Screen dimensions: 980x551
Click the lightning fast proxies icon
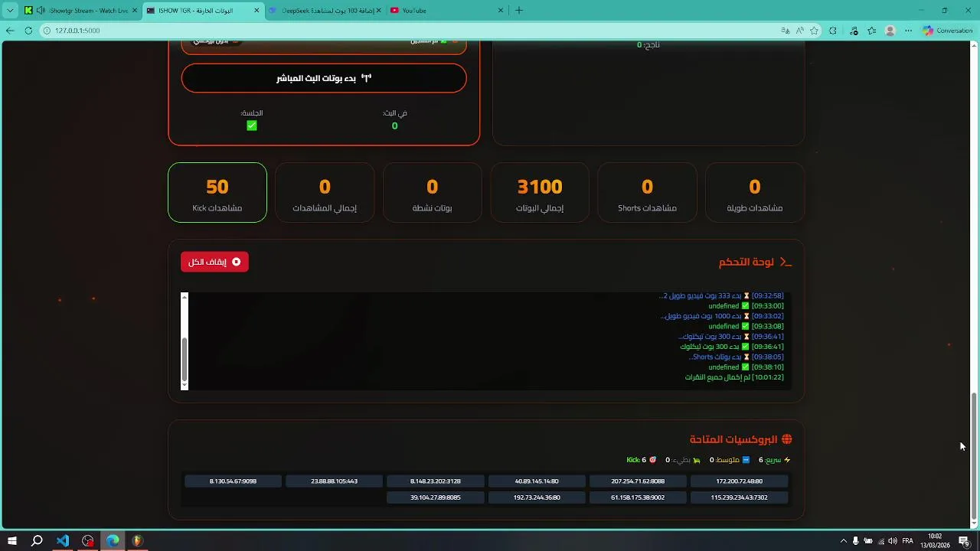(x=787, y=460)
